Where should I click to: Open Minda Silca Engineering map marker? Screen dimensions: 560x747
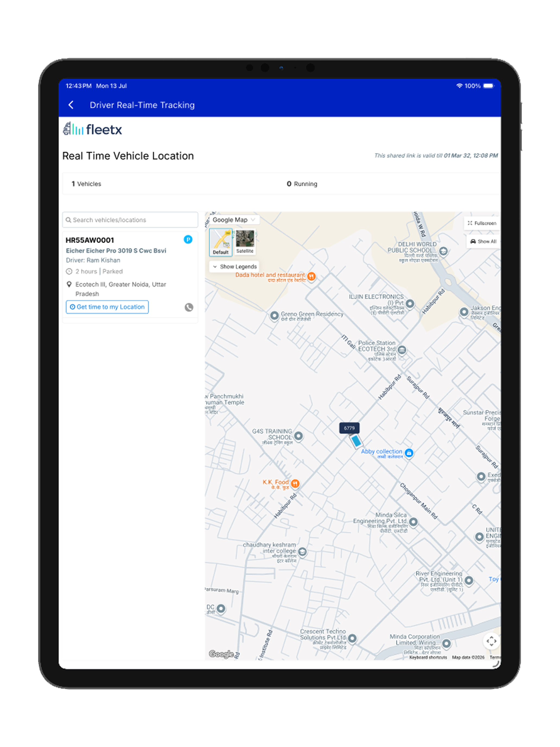413,522
